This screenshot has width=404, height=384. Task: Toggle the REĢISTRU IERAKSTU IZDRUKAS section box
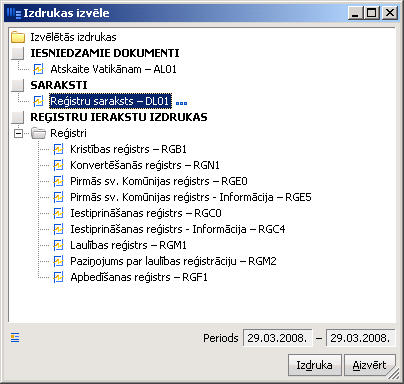click(x=18, y=117)
